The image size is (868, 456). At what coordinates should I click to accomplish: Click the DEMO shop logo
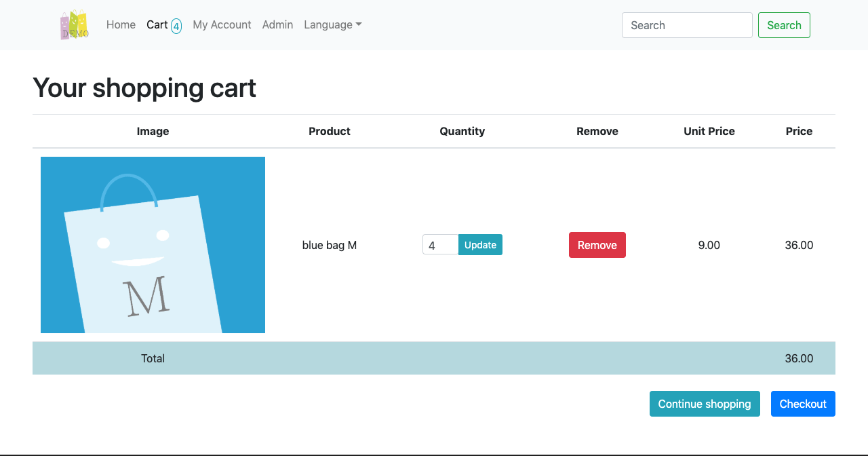tap(74, 24)
